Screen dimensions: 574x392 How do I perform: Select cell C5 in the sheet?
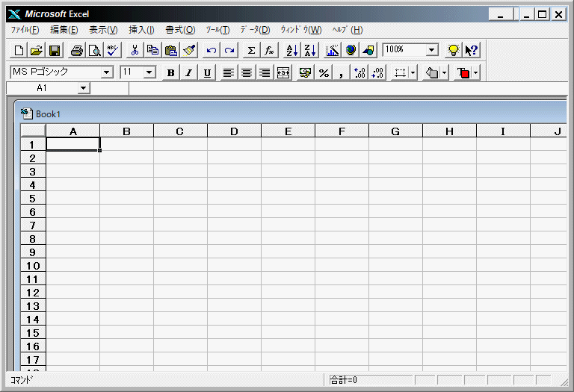(x=180, y=198)
